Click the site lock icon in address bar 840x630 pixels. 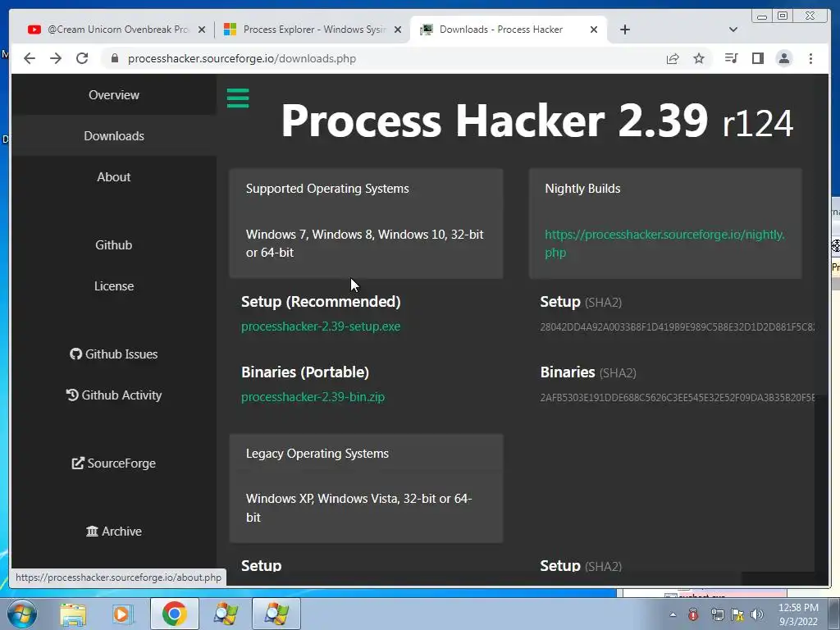(114, 58)
